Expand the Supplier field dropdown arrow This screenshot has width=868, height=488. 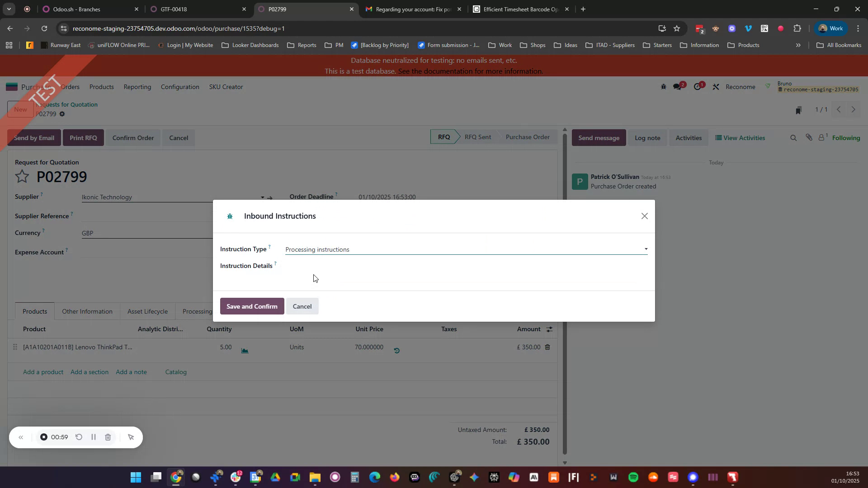262,197
